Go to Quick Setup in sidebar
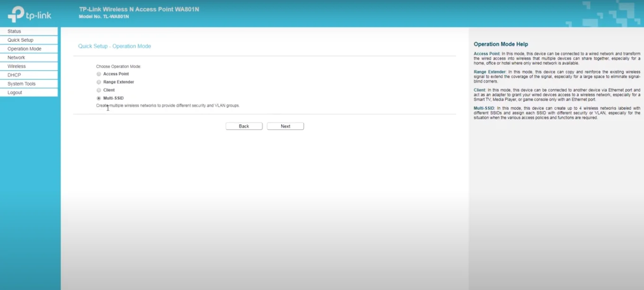644x290 pixels. click(20, 40)
